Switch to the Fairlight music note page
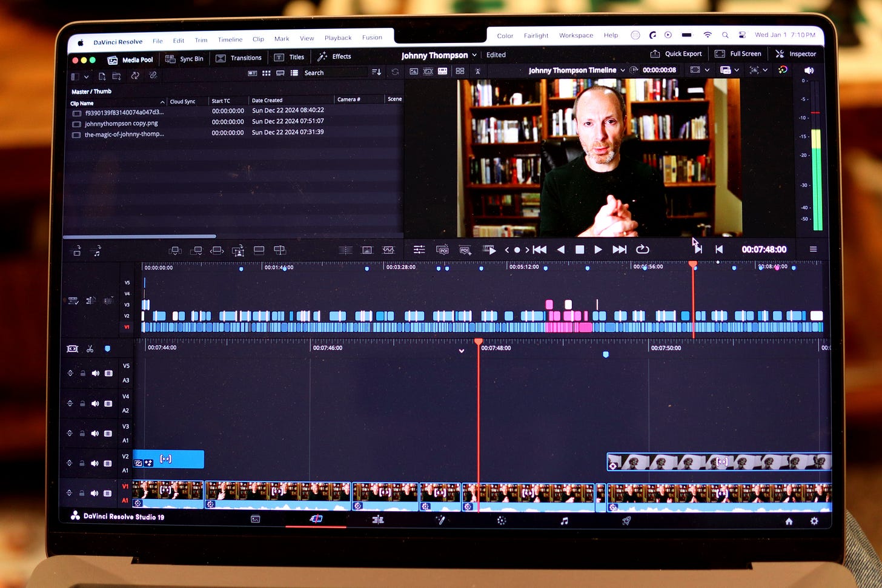The image size is (882, 588). click(x=564, y=520)
